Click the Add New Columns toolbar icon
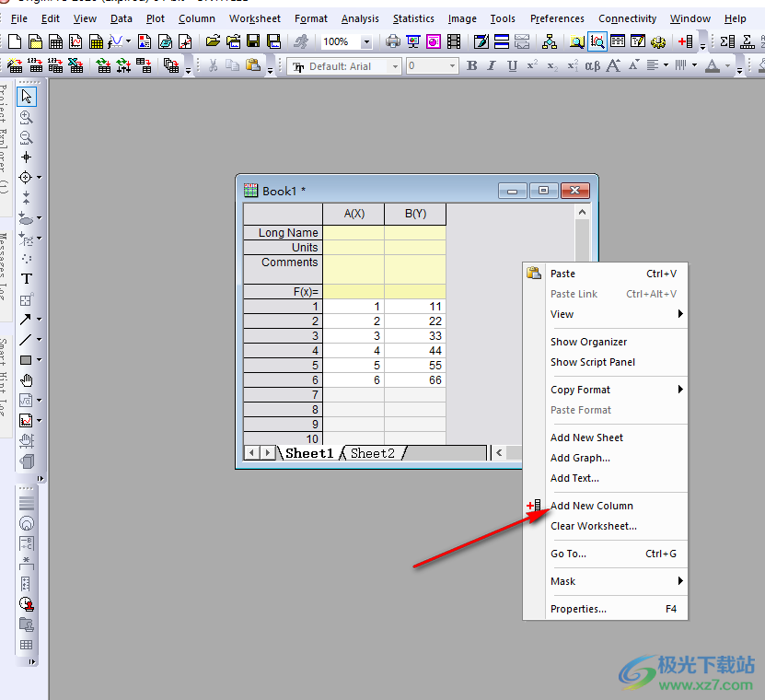 [686, 42]
